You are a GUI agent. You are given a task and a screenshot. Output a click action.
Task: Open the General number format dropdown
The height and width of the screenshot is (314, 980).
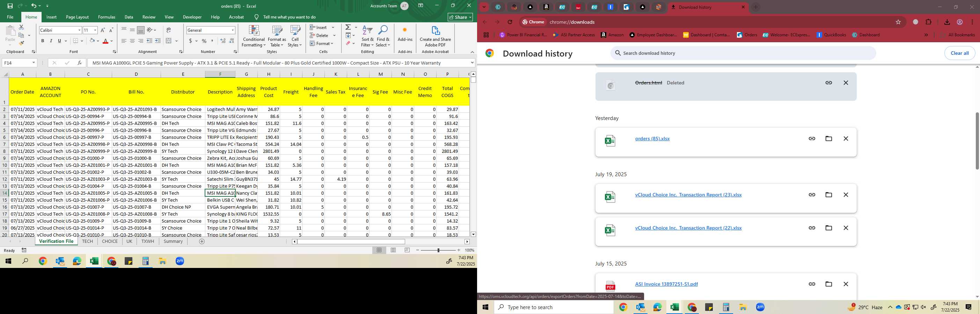click(x=233, y=30)
